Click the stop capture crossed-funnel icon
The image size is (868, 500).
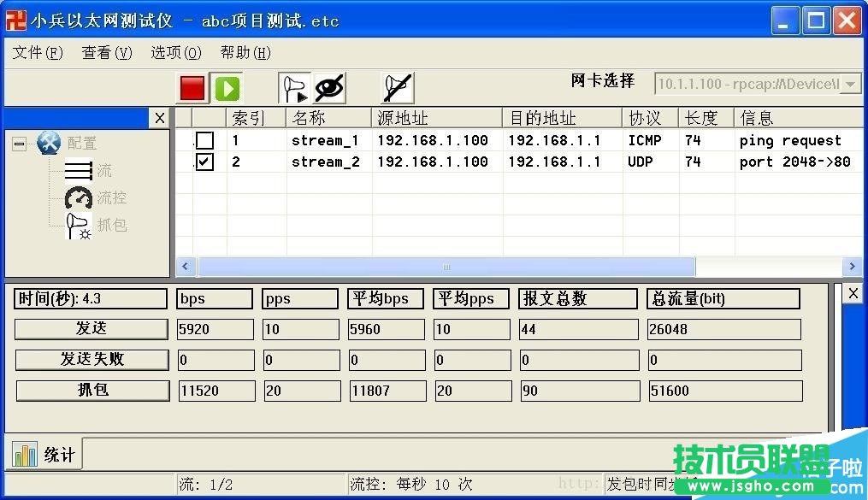tap(398, 86)
